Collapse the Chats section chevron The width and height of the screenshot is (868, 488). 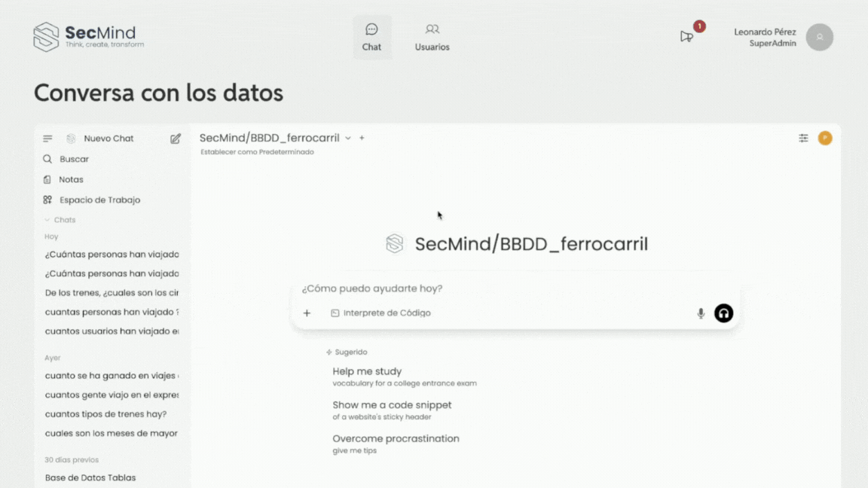click(47, 220)
